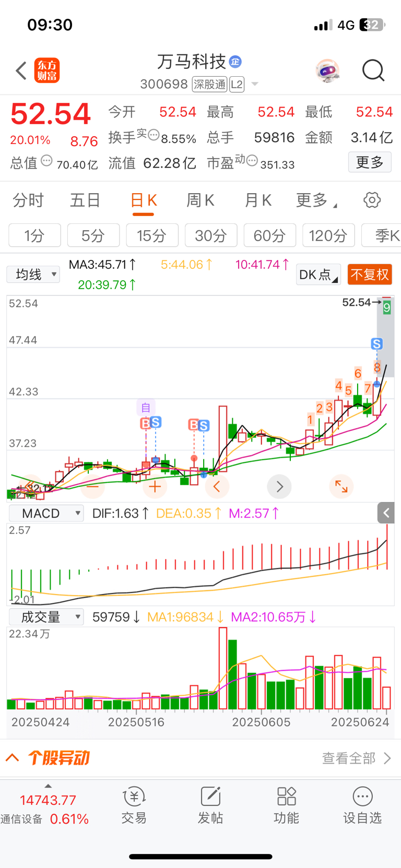Select the 15分 interval
Image resolution: width=401 pixels, height=868 pixels.
152,235
